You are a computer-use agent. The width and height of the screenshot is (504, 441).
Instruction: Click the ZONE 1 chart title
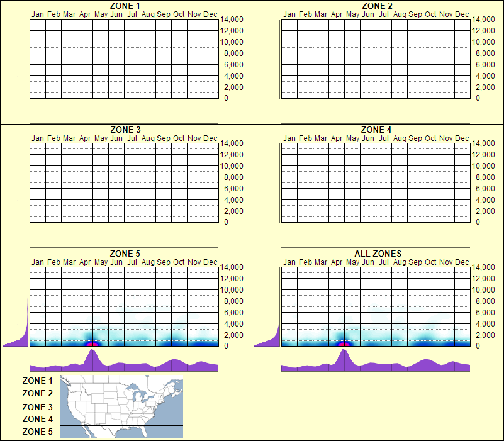tap(123, 6)
